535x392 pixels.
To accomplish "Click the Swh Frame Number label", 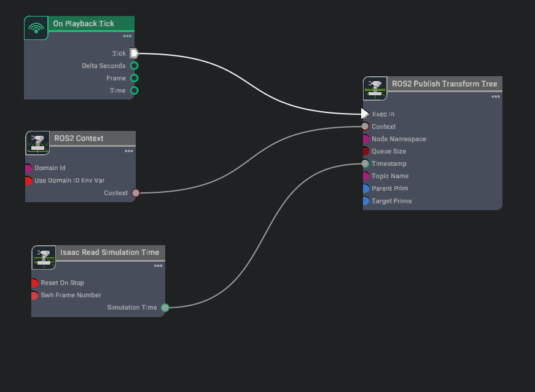I will [71, 295].
